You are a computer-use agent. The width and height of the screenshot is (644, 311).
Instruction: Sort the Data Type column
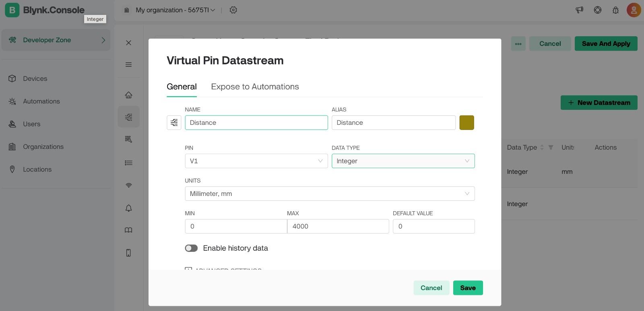542,147
